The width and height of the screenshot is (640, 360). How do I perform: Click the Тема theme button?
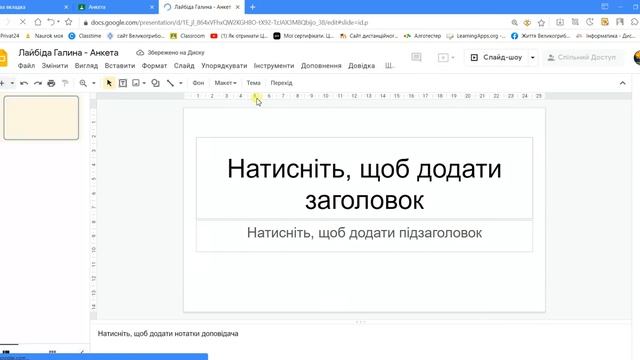253,83
